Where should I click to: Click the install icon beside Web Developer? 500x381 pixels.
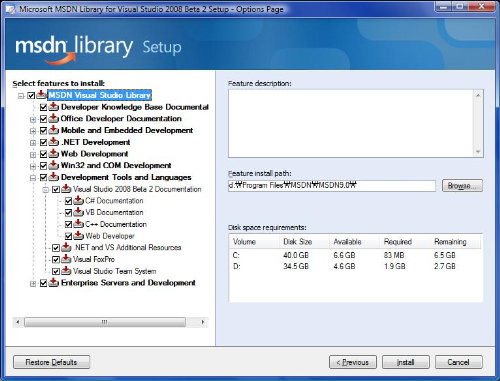click(78, 236)
